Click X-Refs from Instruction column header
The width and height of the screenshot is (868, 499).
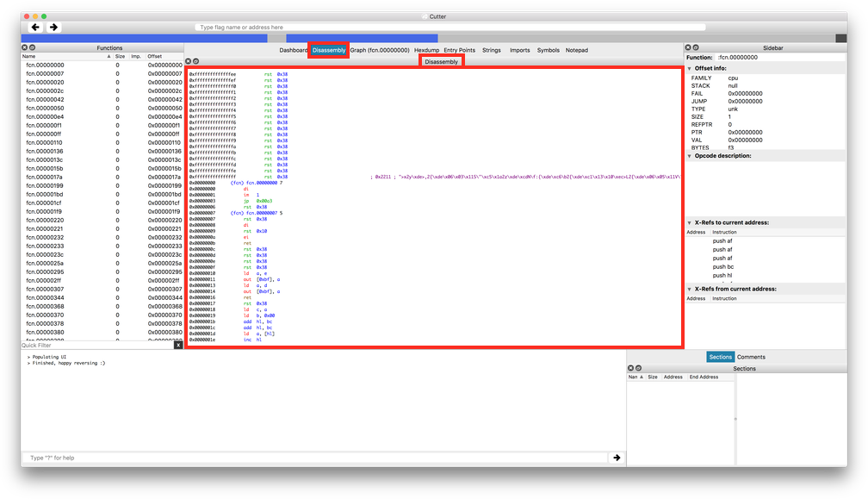coord(724,298)
